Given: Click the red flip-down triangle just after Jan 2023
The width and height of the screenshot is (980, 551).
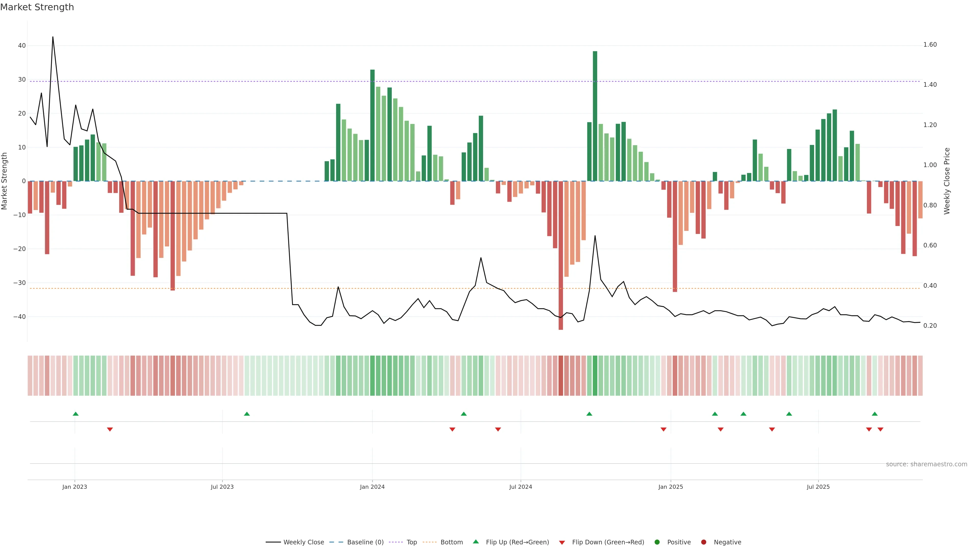Looking at the screenshot, I should point(110,429).
